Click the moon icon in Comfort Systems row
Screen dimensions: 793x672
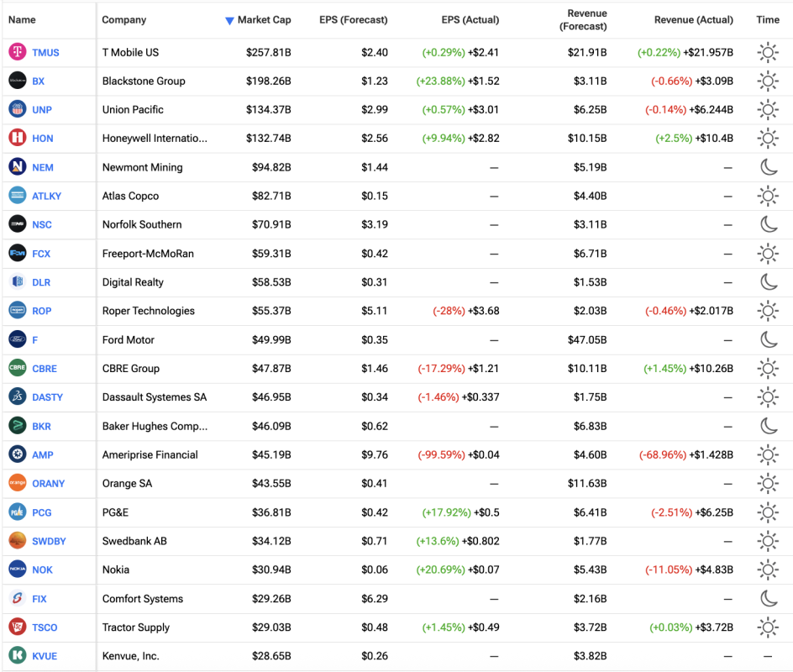(769, 598)
